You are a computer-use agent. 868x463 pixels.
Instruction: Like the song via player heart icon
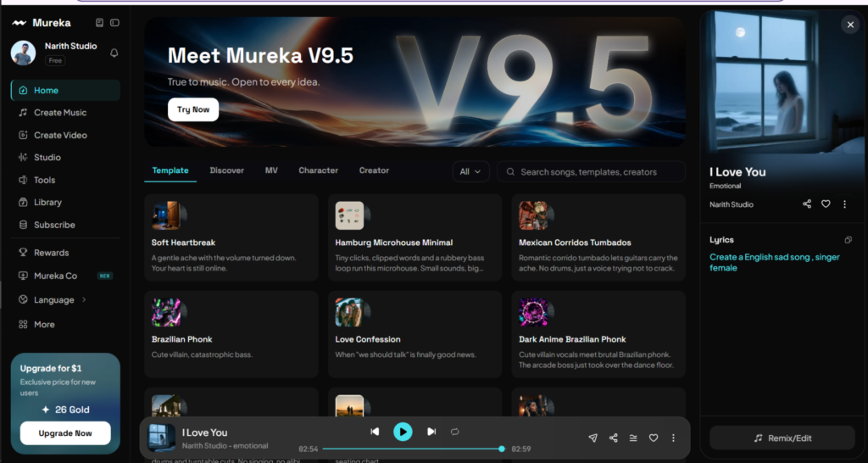point(654,438)
